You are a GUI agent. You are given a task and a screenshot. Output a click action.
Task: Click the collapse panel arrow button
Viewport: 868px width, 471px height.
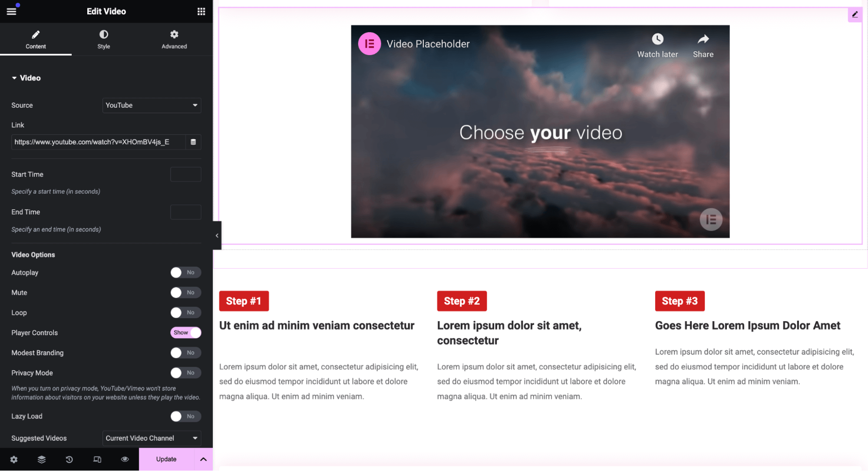pyautogui.click(x=217, y=235)
